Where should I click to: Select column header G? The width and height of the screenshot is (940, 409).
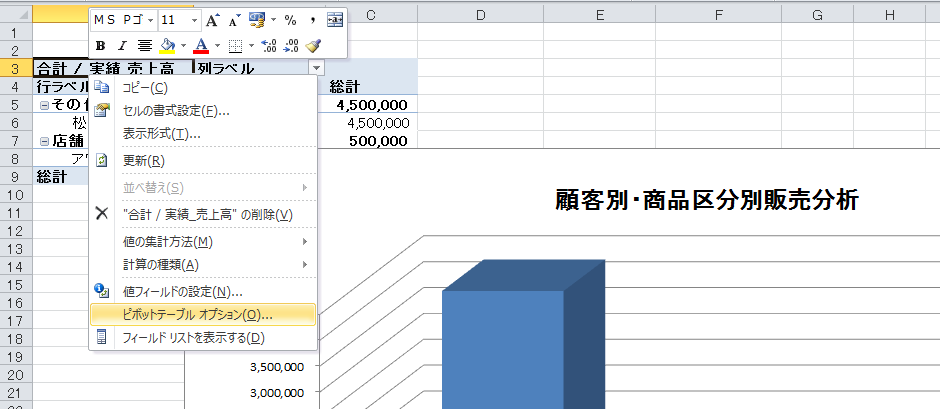point(817,16)
